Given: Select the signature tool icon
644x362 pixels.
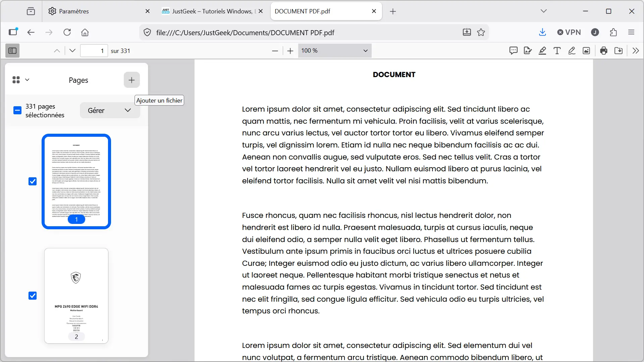Looking at the screenshot, I should (528, 51).
